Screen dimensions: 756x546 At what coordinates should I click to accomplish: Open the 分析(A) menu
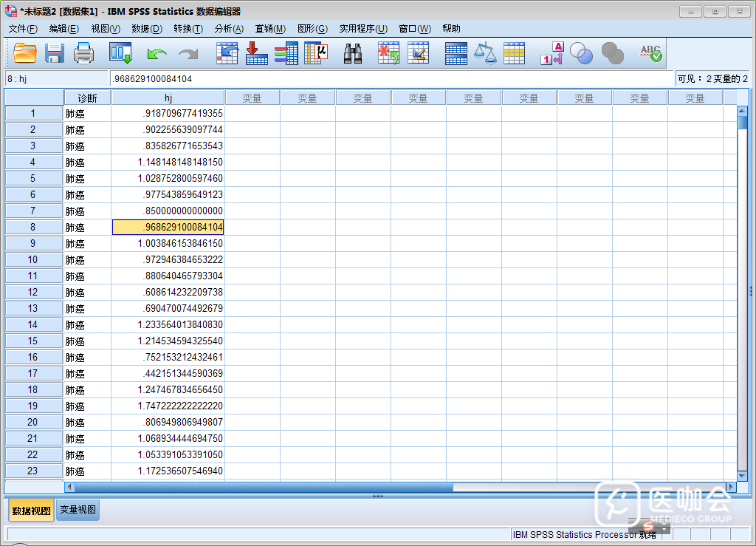click(228, 29)
